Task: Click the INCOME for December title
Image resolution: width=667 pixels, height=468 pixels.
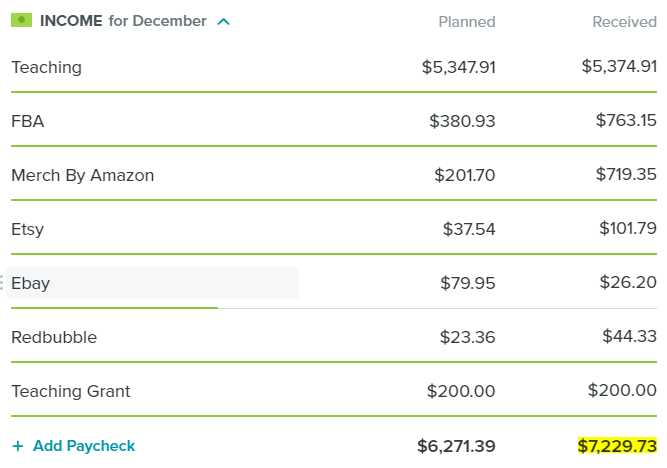Action: click(123, 21)
